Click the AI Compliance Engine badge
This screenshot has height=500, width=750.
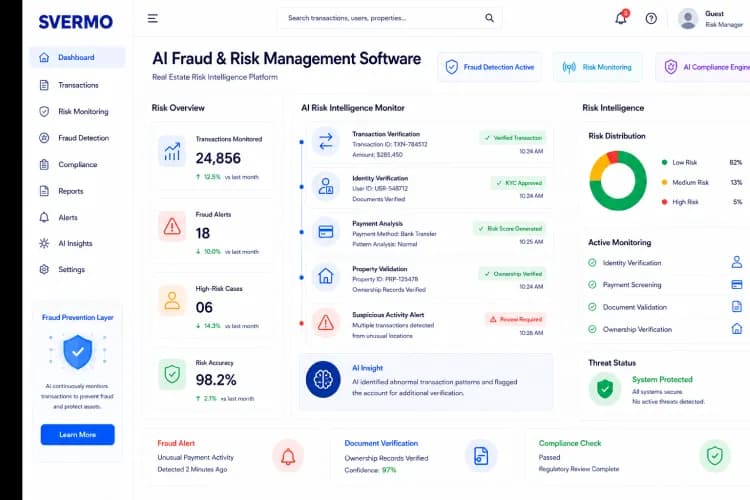[703, 67]
